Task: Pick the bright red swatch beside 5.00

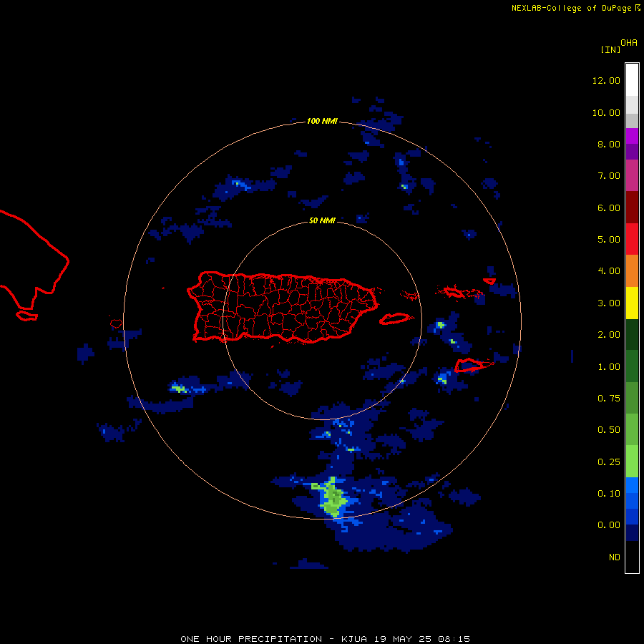Action: pos(632,239)
